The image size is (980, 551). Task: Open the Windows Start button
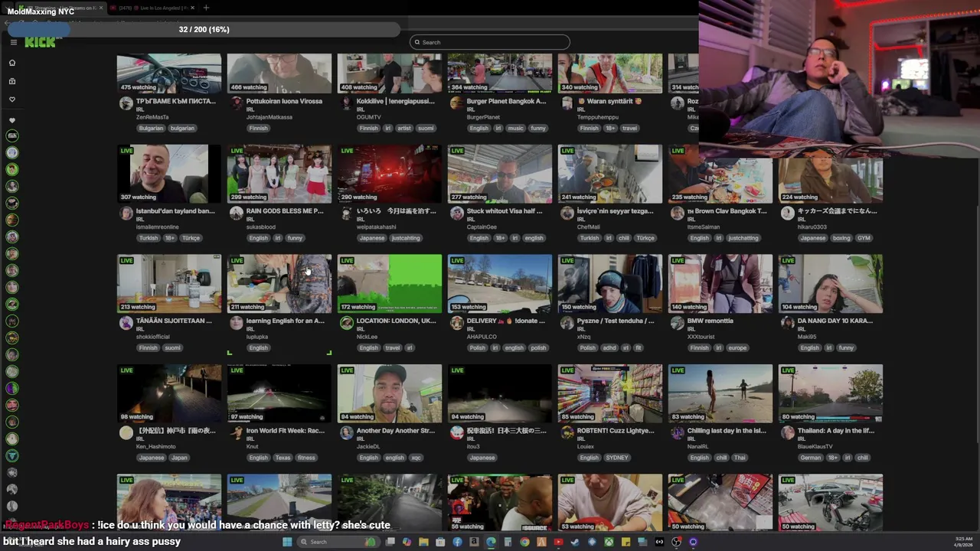[x=287, y=542]
